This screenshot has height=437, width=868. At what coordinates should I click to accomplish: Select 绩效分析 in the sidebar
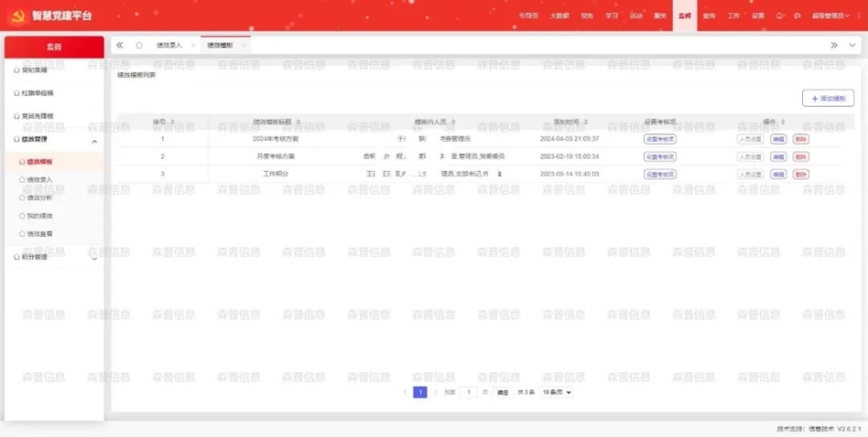coord(40,198)
